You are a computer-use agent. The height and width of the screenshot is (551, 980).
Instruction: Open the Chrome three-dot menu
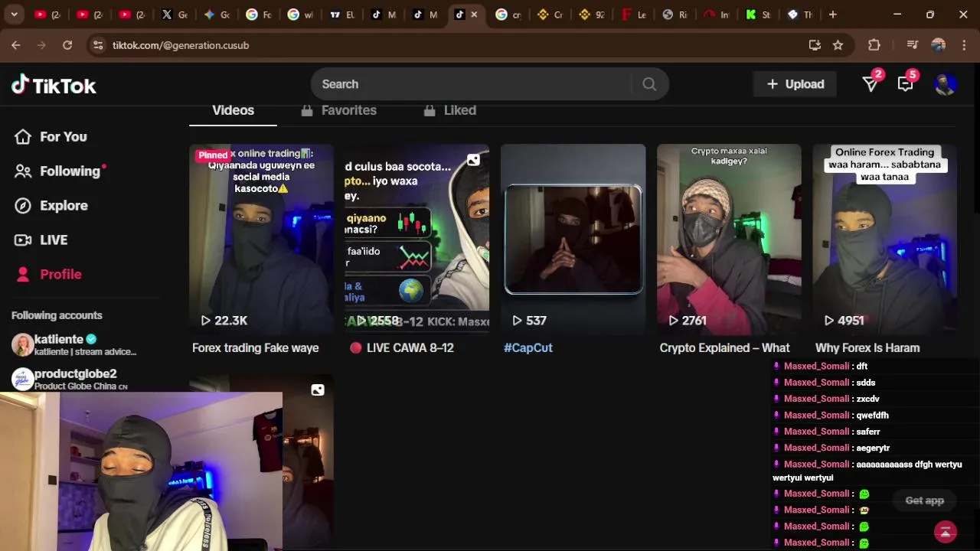pyautogui.click(x=963, y=45)
